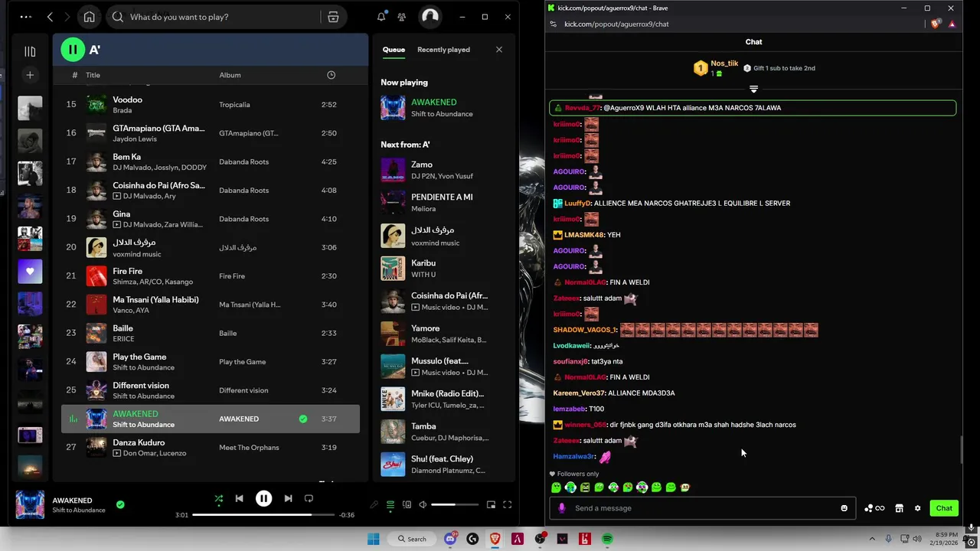Open the Browse icon in search bar
The image size is (980, 551).
(333, 17)
